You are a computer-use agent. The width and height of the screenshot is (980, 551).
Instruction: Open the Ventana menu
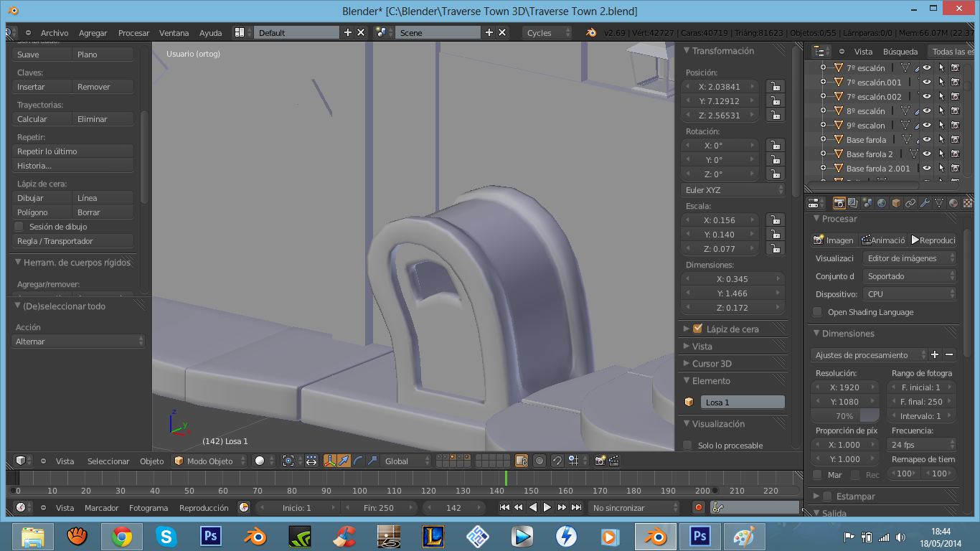[x=174, y=33]
